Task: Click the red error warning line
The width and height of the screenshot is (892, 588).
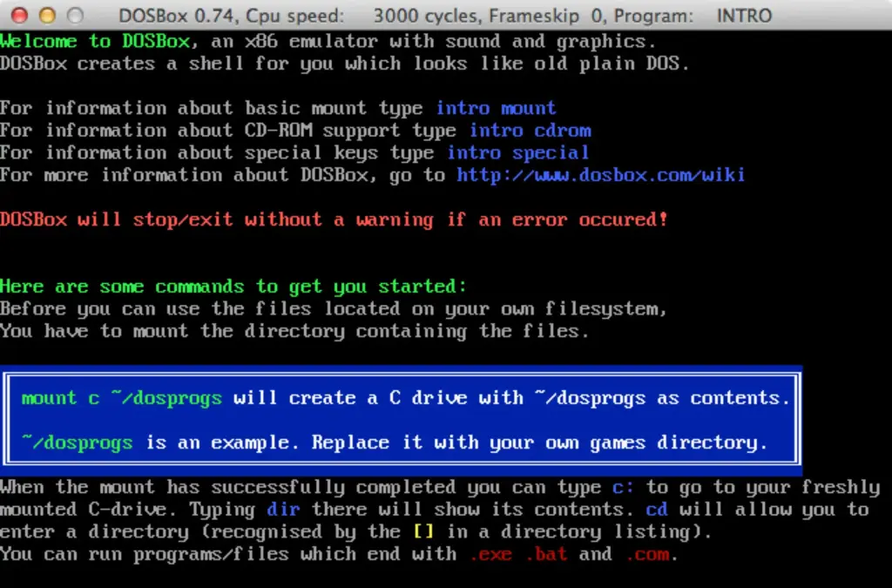Action: point(334,220)
